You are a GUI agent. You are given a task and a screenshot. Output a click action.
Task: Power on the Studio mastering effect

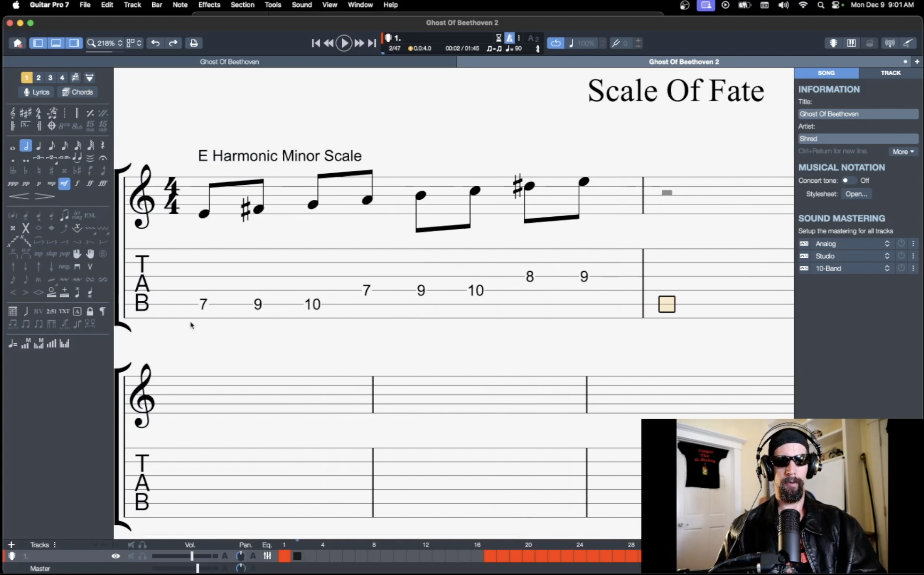pyautogui.click(x=901, y=256)
